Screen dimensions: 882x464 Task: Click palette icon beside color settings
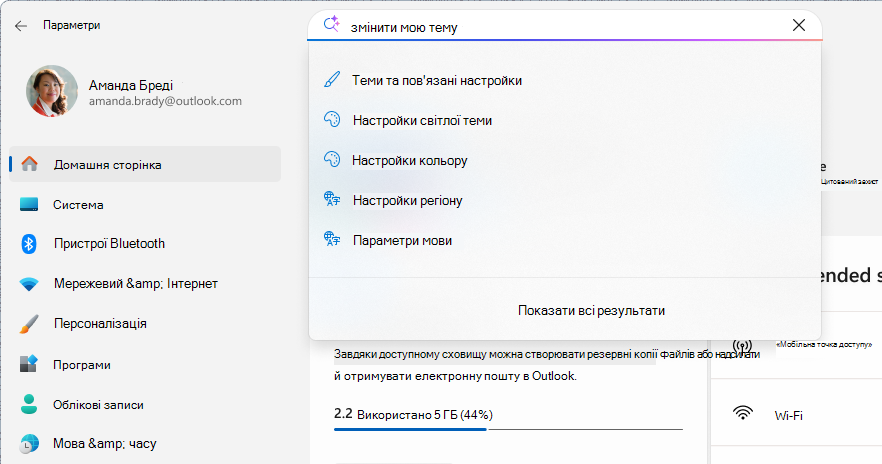[x=332, y=159]
